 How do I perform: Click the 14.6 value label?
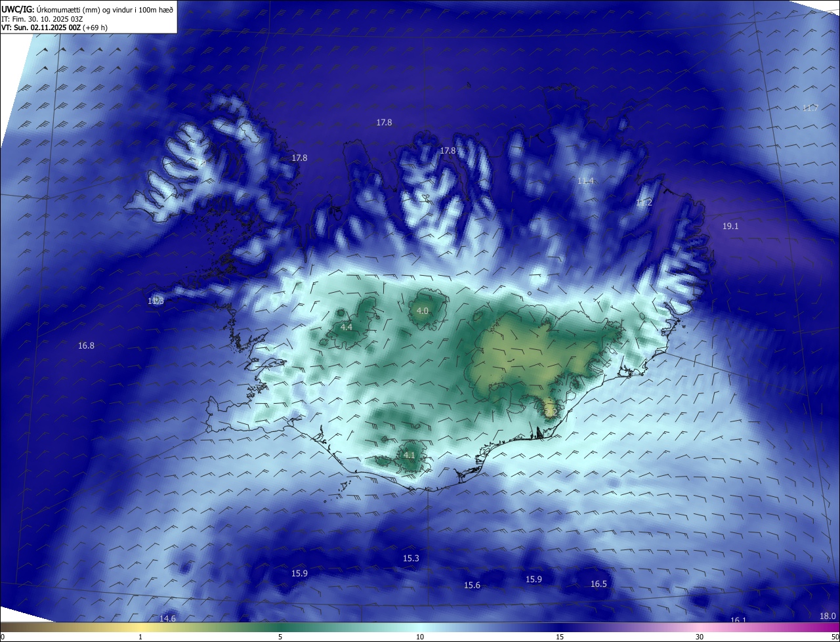coord(168,618)
